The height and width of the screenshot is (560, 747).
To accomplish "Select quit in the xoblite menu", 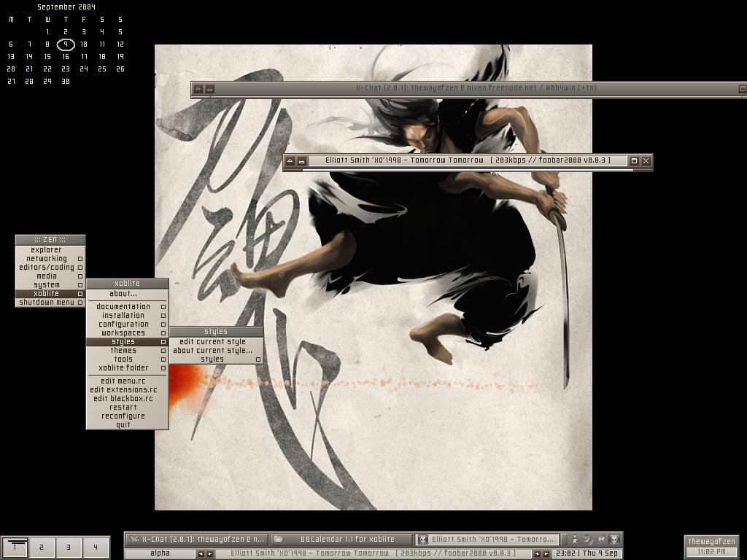I will click(x=127, y=425).
